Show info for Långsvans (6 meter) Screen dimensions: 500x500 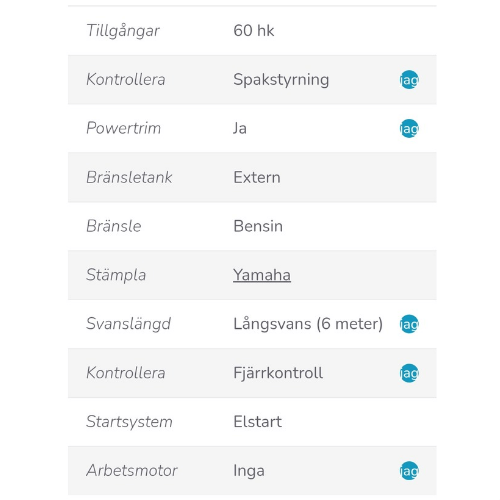click(x=409, y=324)
